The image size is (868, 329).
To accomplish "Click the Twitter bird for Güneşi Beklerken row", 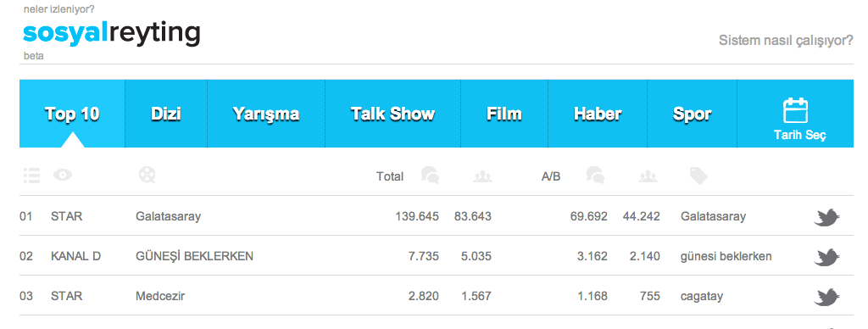I will coord(827,257).
